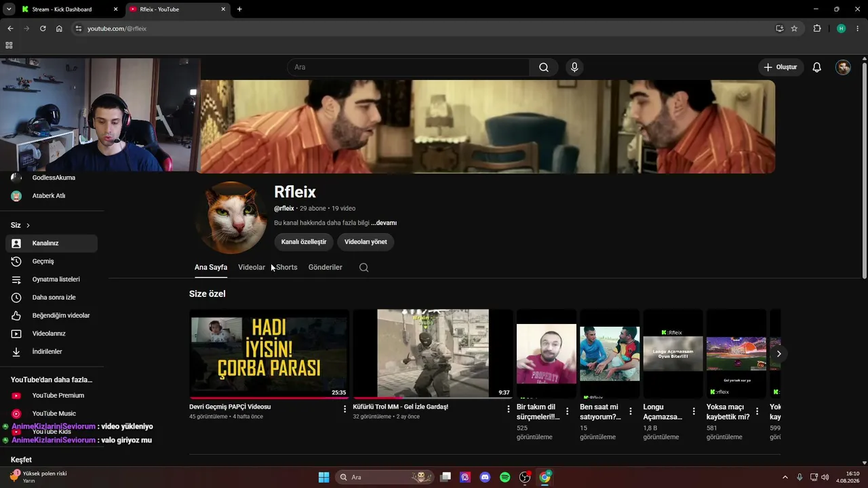The width and height of the screenshot is (868, 488).
Task: Open Chrome extensions puzzle icon
Action: [x=817, y=28]
